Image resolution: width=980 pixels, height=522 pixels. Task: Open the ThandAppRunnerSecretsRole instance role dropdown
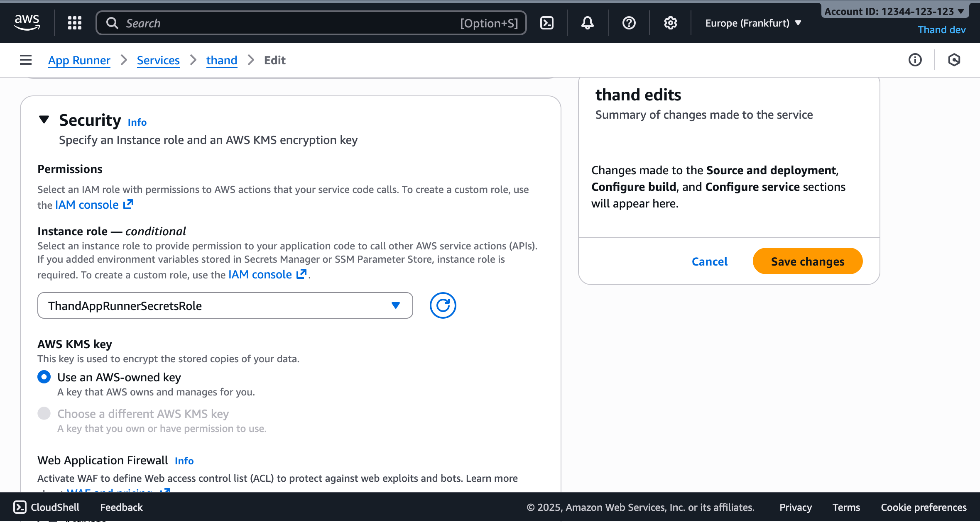point(225,305)
